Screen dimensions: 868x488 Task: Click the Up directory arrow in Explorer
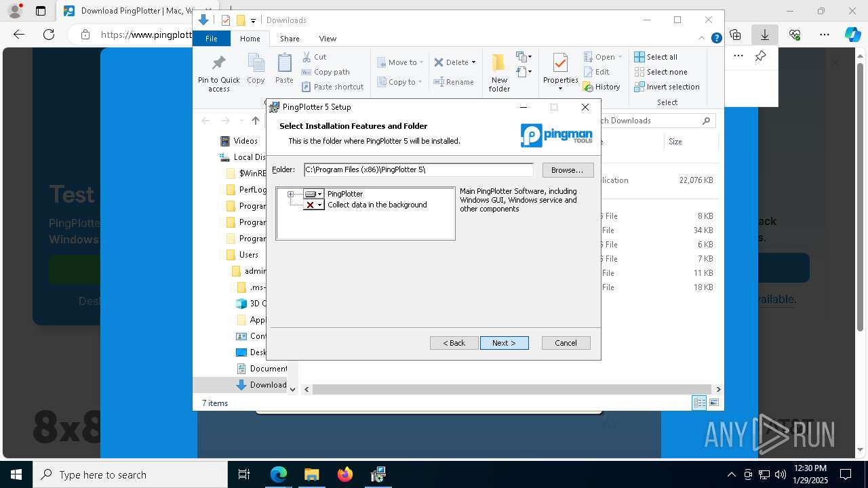255,121
